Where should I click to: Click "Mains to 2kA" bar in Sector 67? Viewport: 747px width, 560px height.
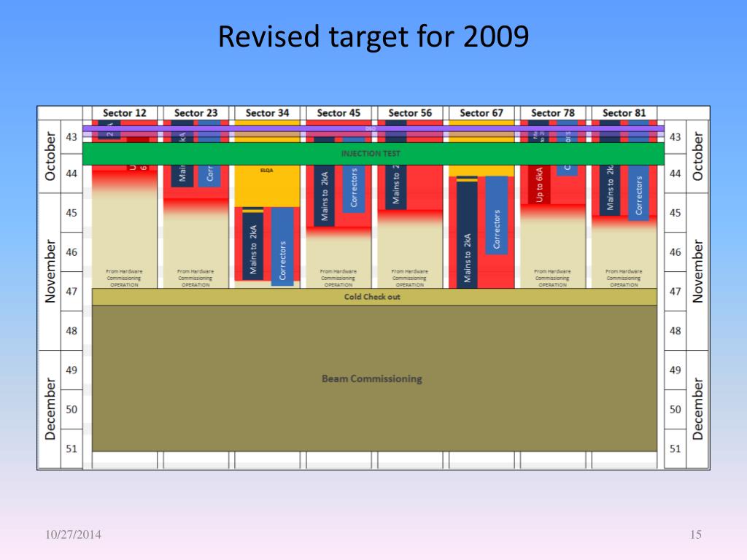[x=468, y=233]
